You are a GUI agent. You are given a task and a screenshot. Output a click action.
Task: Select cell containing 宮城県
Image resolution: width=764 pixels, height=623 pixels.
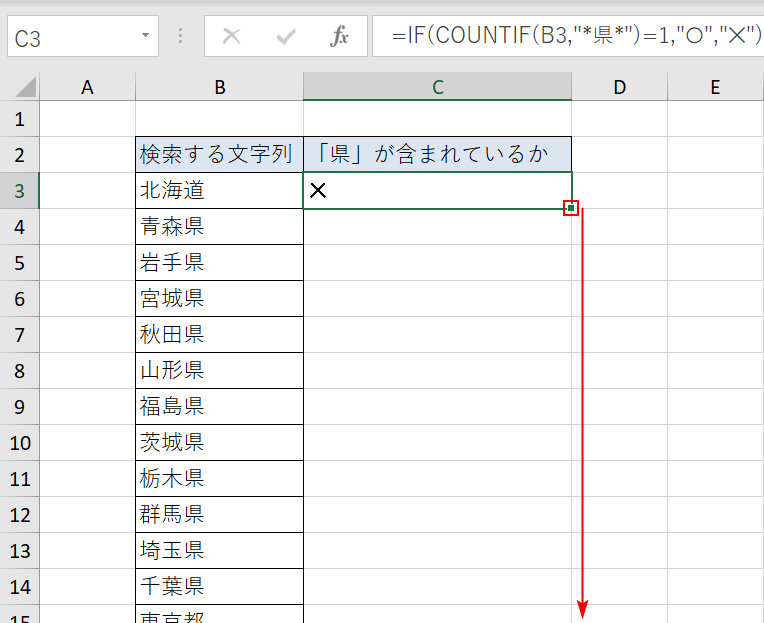(x=219, y=299)
